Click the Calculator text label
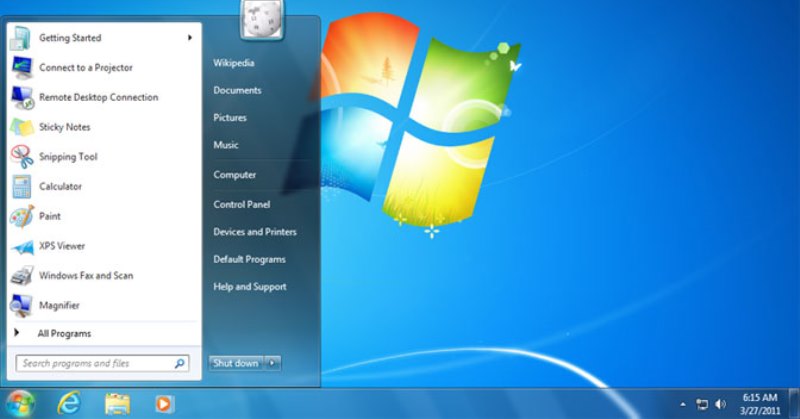Image resolution: width=800 pixels, height=419 pixels. (x=60, y=186)
